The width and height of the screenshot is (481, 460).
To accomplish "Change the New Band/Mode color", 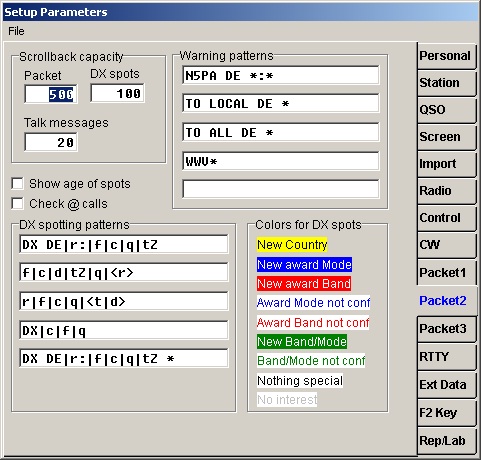I will pos(302,342).
